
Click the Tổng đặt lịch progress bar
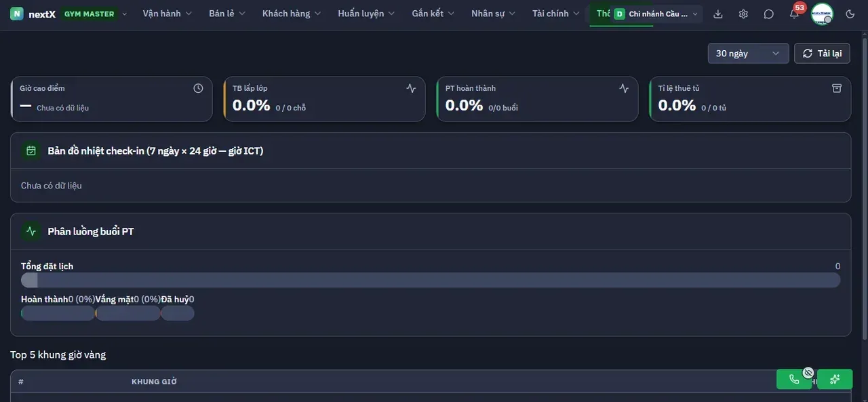tap(431, 280)
